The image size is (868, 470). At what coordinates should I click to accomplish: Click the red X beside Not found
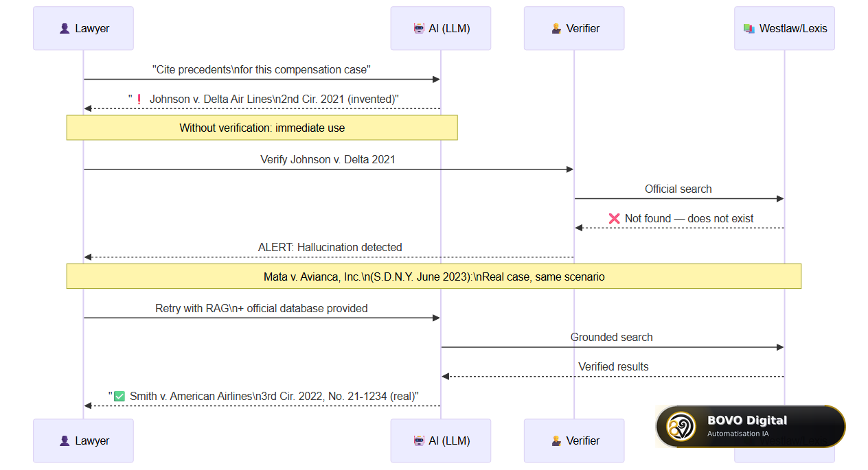coord(614,219)
